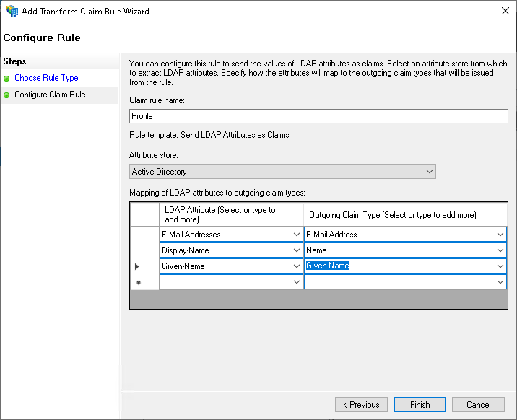Expand the Name outgoing claim type dropdown

coord(500,250)
